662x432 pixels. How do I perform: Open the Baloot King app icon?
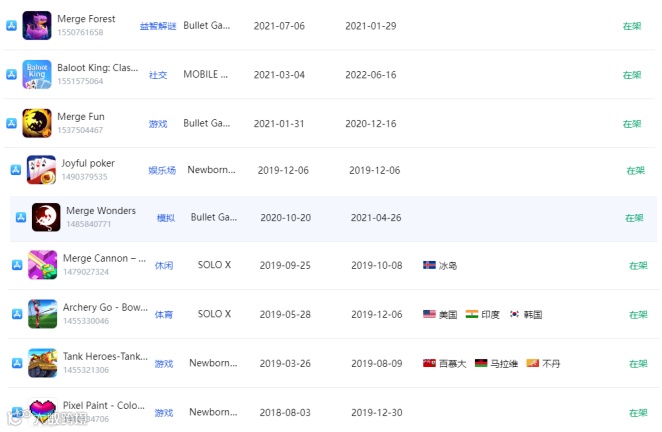coord(37,74)
